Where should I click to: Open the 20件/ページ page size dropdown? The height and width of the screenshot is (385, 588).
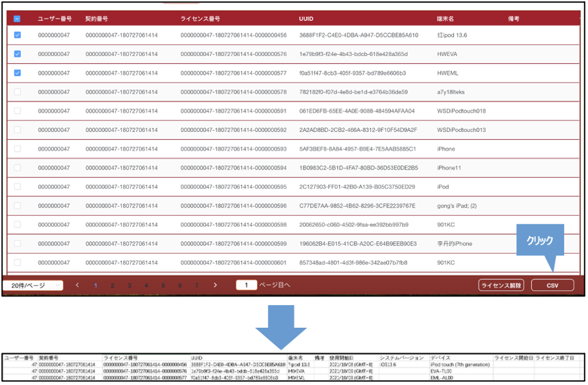click(33, 285)
